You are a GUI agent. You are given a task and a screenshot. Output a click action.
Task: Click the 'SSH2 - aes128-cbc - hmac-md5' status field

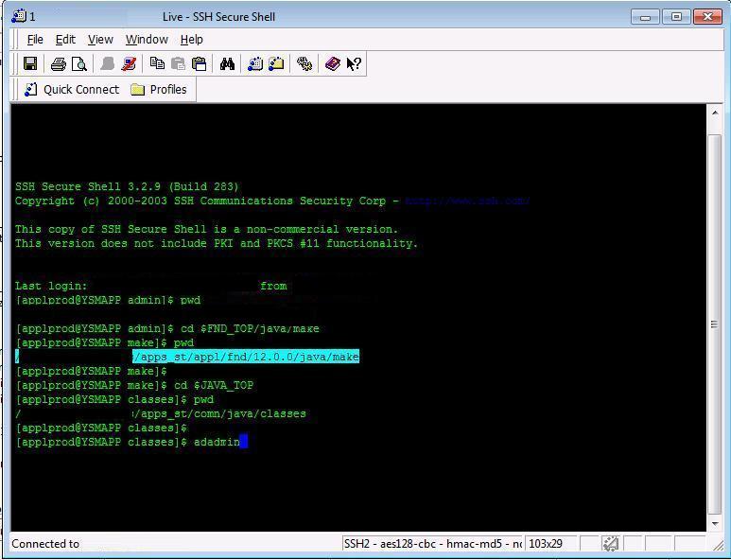point(432,544)
